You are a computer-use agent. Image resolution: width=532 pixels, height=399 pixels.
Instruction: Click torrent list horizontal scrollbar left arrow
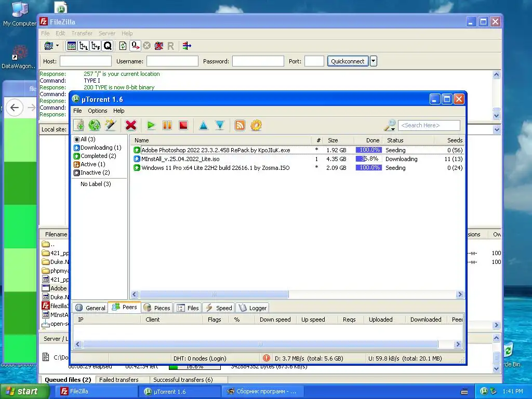135,295
